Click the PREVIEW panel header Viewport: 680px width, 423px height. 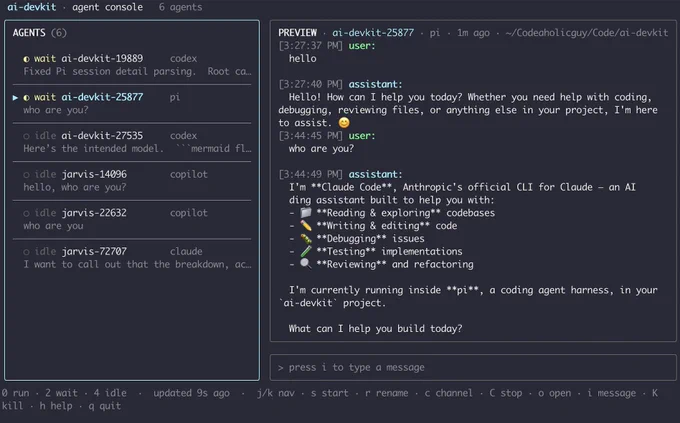pos(298,33)
